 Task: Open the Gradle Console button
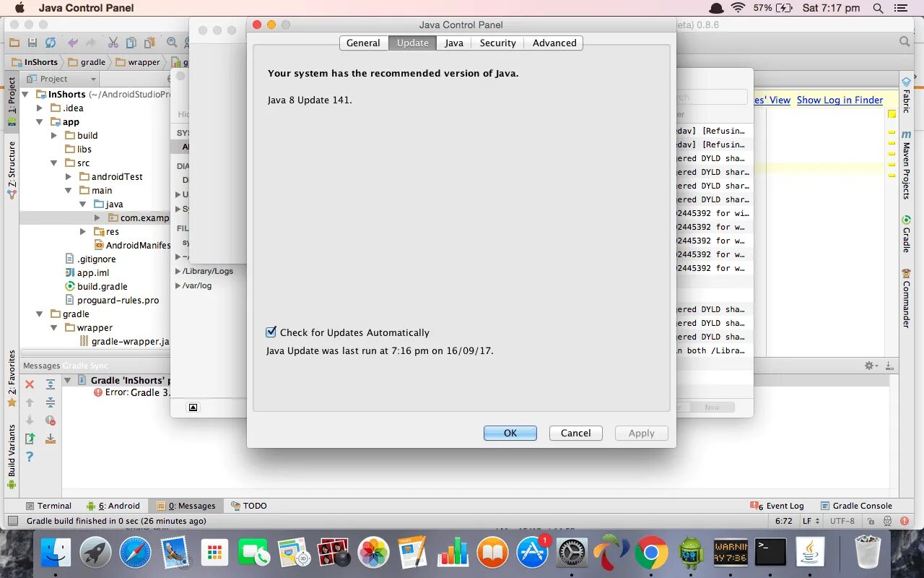tap(855, 506)
